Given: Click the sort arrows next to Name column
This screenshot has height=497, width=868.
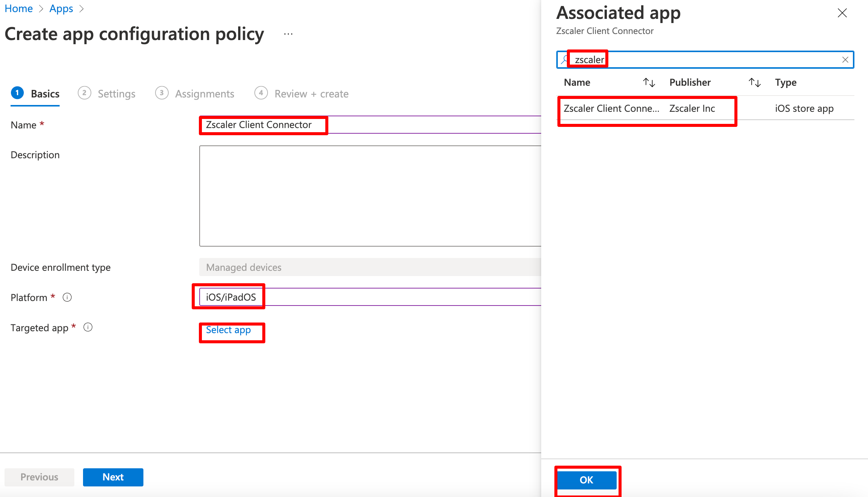Looking at the screenshot, I should [x=649, y=82].
